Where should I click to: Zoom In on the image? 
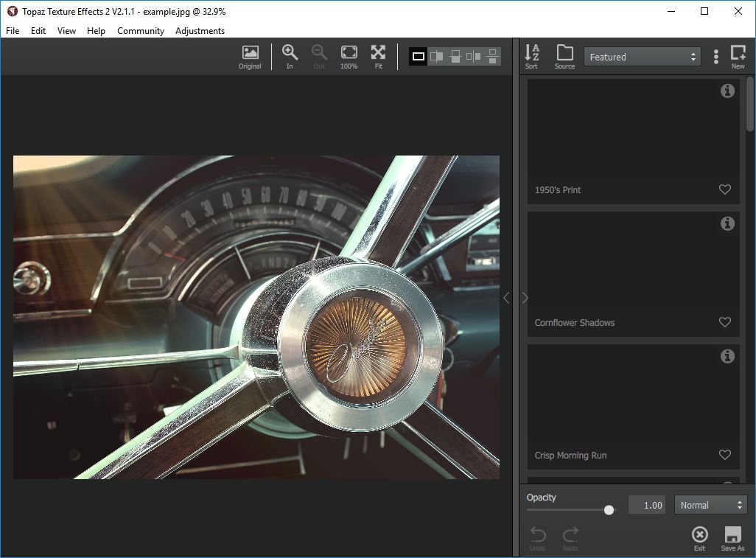coord(290,57)
